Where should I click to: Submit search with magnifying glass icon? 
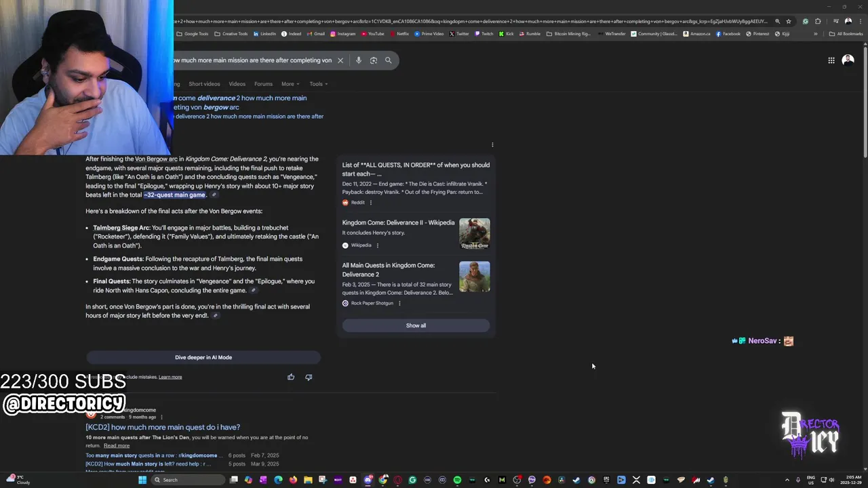click(x=389, y=60)
